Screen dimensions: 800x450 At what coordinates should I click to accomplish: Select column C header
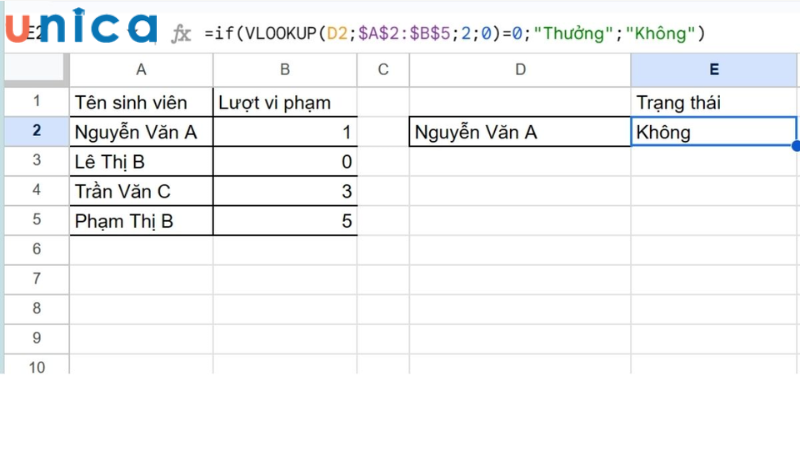click(x=383, y=69)
